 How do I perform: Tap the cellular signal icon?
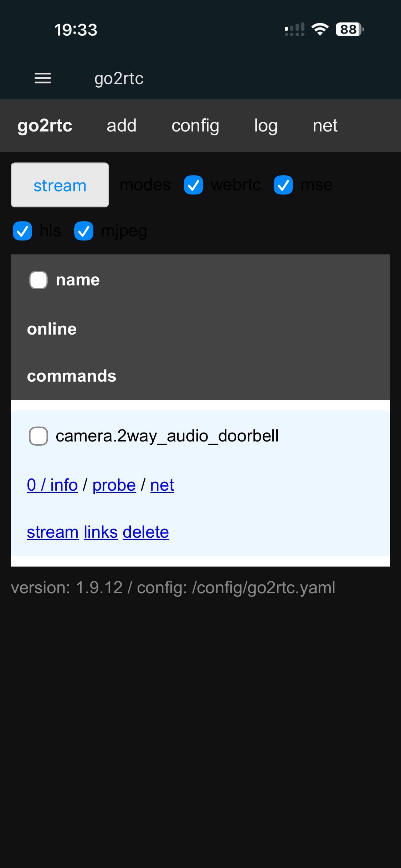click(294, 30)
